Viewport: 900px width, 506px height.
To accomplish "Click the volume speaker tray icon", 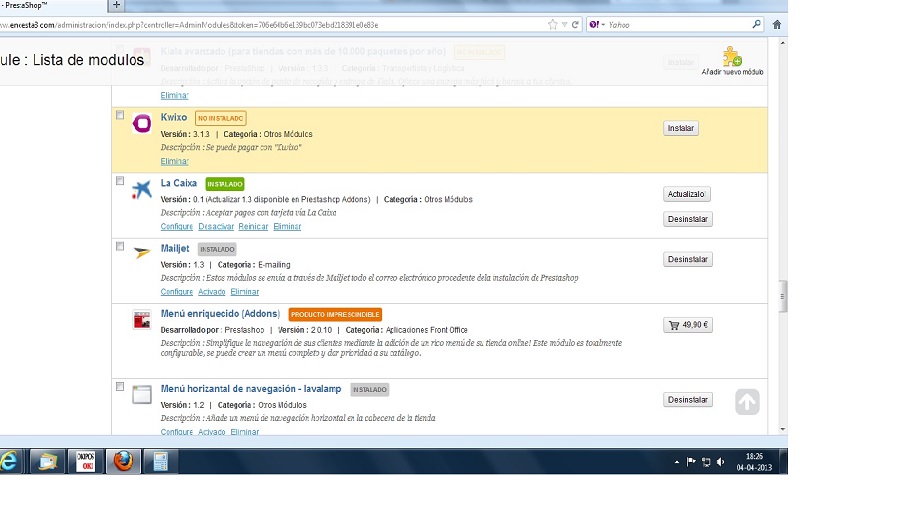I will click(x=721, y=462).
